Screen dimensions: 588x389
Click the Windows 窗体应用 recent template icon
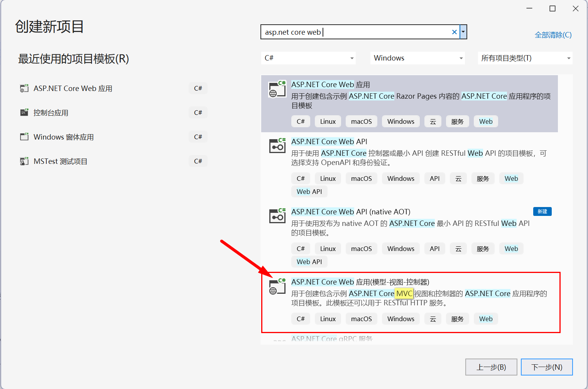[x=24, y=137]
